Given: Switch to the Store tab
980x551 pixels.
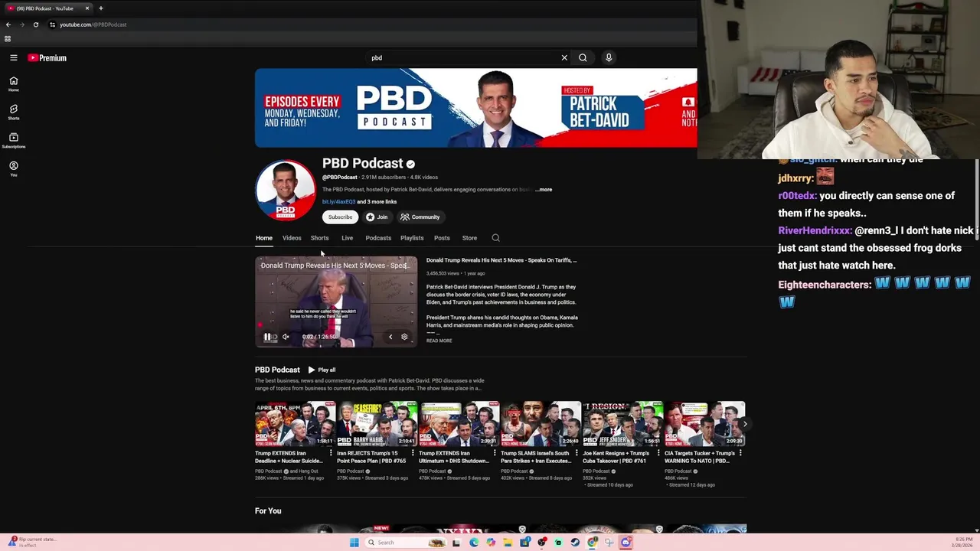Looking at the screenshot, I should pos(469,238).
